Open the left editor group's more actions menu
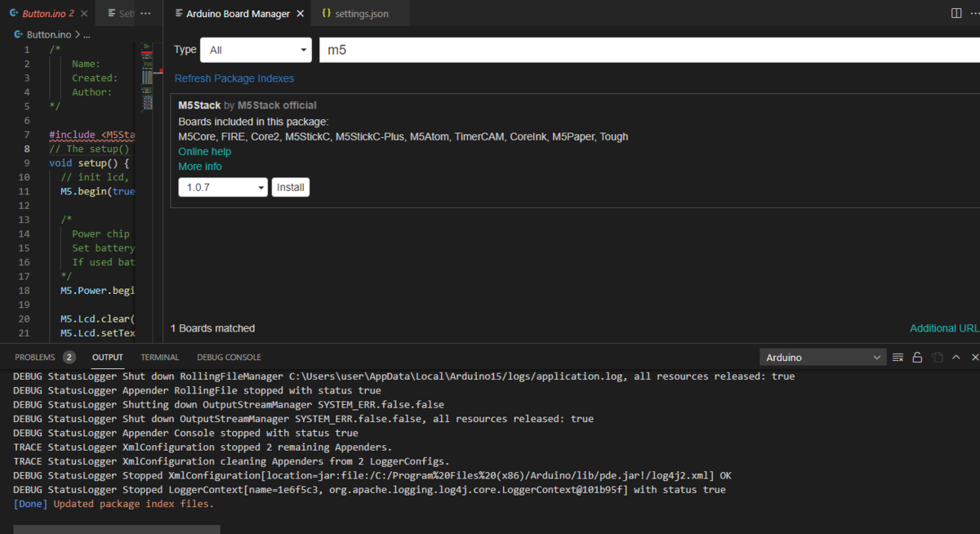Screen dimensions: 980x534 pyautogui.click(x=145, y=14)
